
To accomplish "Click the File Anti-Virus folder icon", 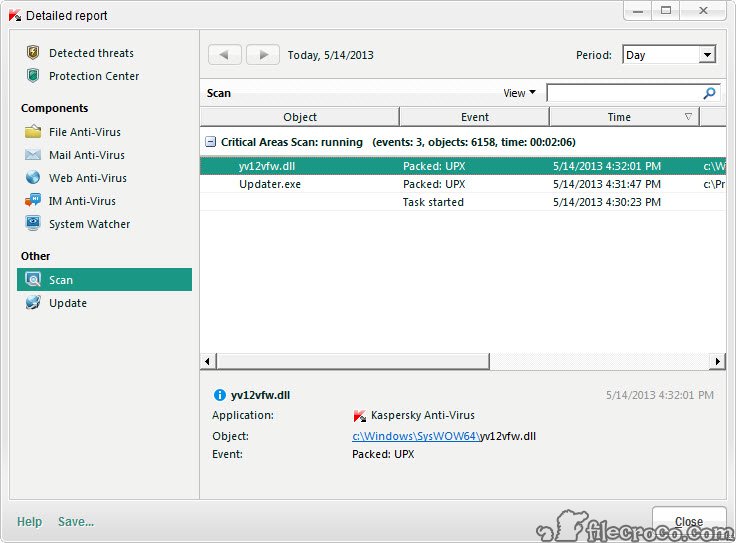I will (33, 131).
